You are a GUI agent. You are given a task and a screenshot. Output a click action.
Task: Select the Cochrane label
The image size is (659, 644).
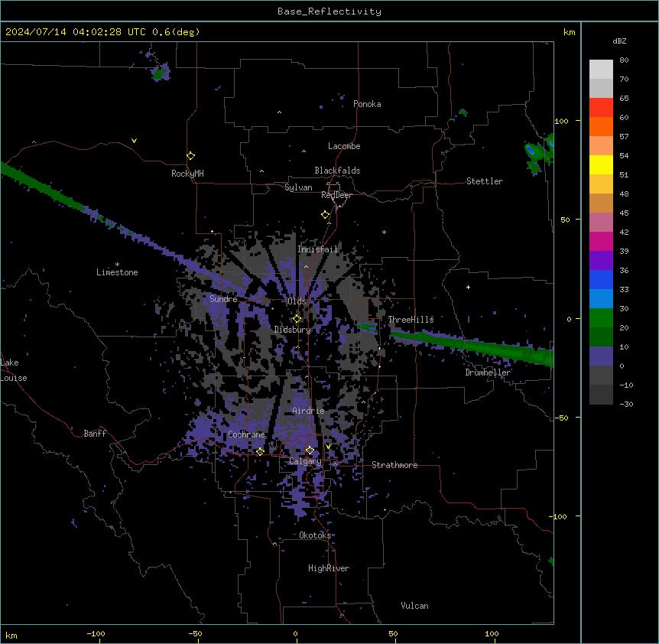tap(246, 434)
